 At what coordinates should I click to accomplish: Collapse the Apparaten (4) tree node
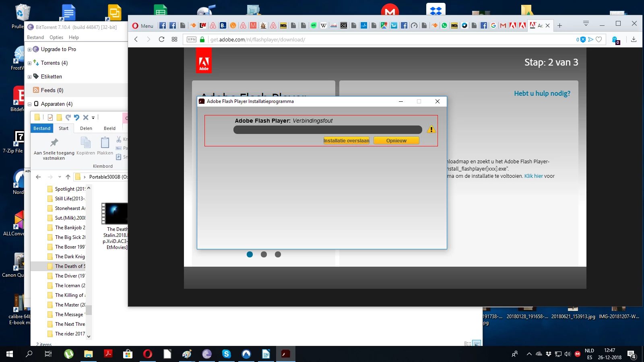tap(29, 104)
